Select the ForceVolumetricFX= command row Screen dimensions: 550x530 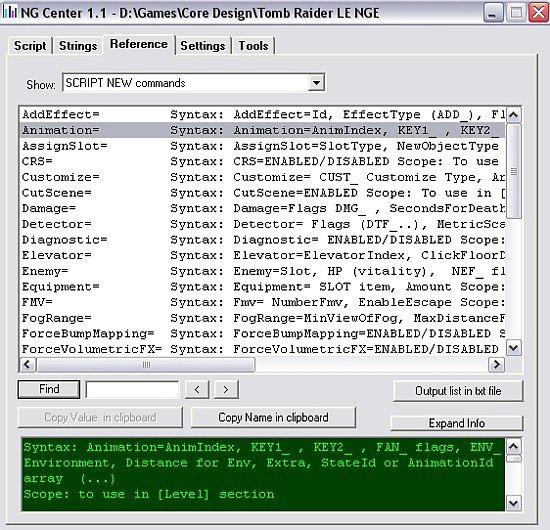(x=263, y=349)
